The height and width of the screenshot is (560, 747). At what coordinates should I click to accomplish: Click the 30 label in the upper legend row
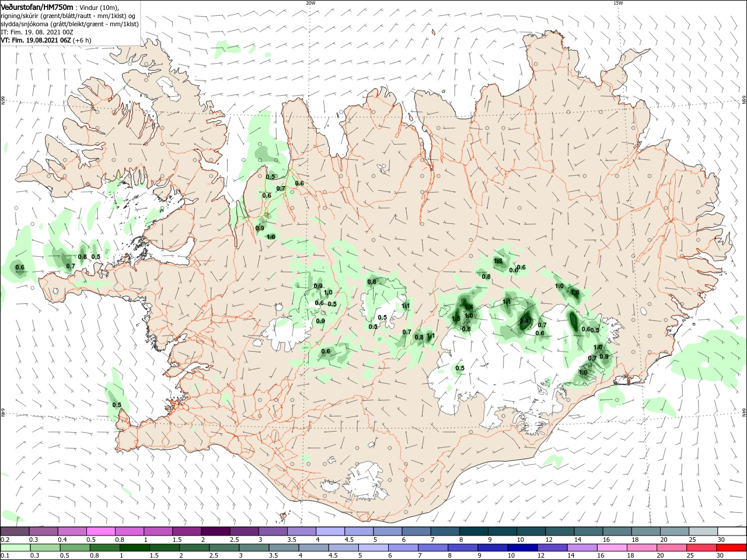coord(721,540)
